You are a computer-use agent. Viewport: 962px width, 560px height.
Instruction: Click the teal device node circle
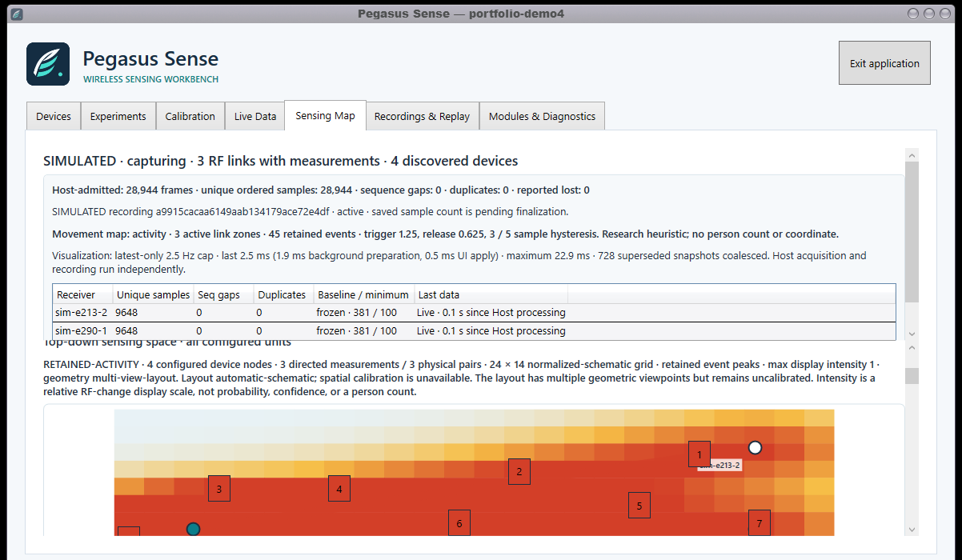coord(193,529)
